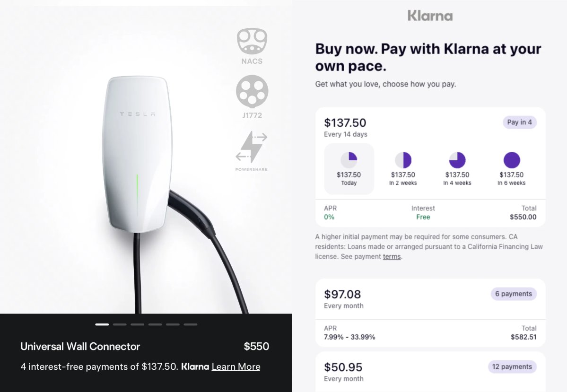Select the $97.08 every month plan card
The image size is (567, 392).
tap(430, 313)
